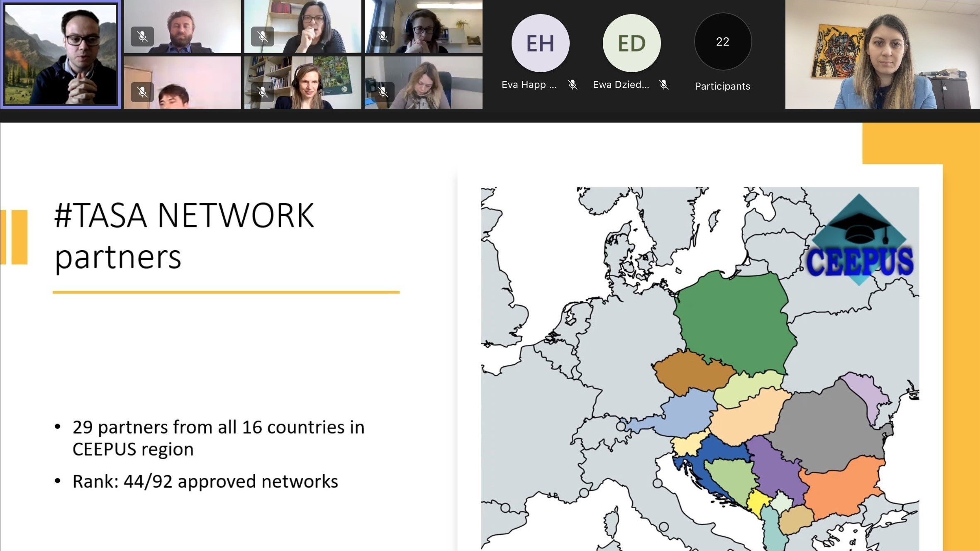Click the Ewa Dzied... participant name
The height and width of the screenshot is (551, 980).
click(x=621, y=85)
